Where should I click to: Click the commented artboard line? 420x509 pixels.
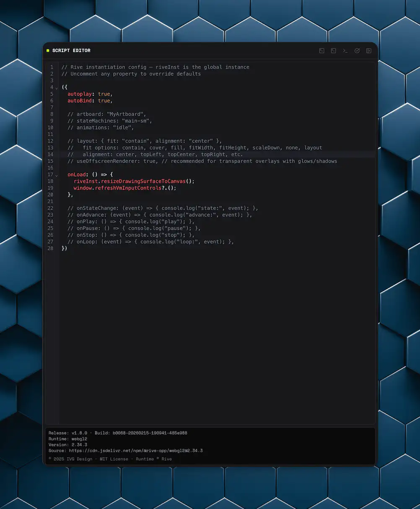[x=106, y=114]
